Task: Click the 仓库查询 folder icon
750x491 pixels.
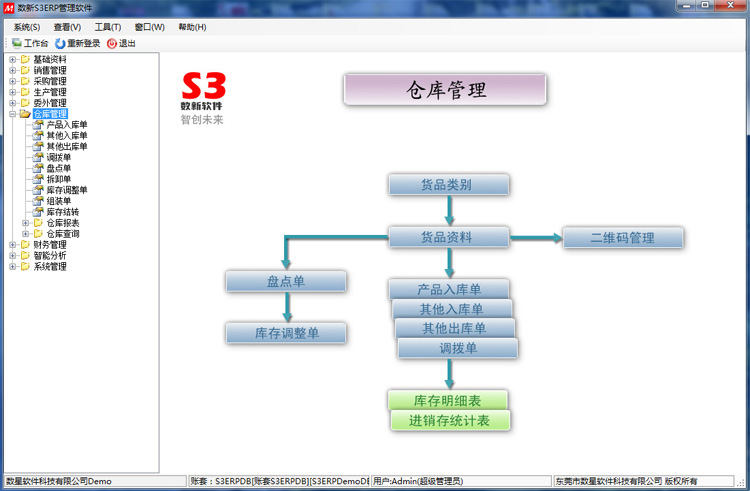Action: tap(38, 234)
